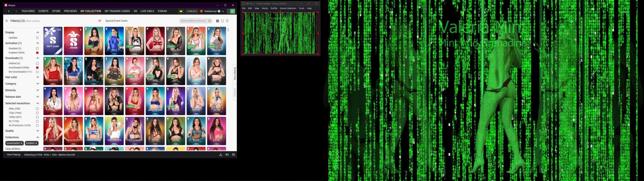The image size is (644, 181).
Task: Tick the Not downloaded (111) checkbox
Action: tap(37, 72)
